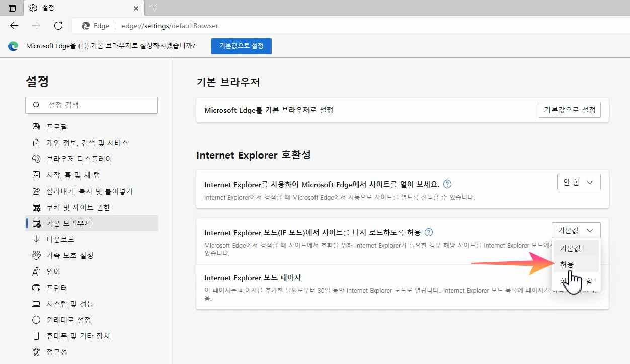
Task: Click the help icon beside IE 모드 다시 로드하도록 허용
Action: (429, 232)
